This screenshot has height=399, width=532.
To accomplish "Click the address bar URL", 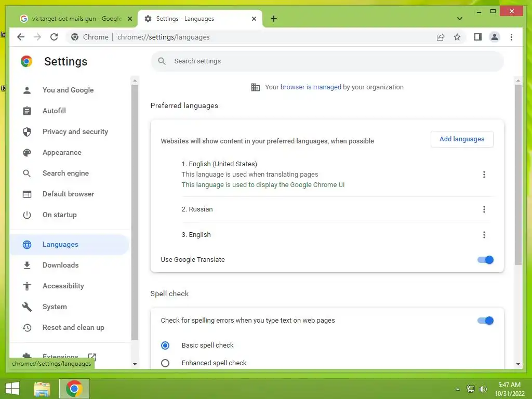I will click(x=163, y=37).
